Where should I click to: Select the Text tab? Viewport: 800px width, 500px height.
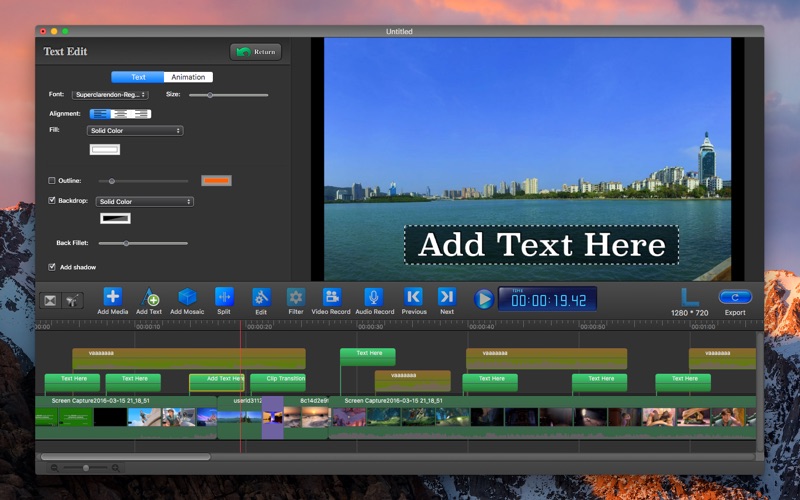pos(138,77)
